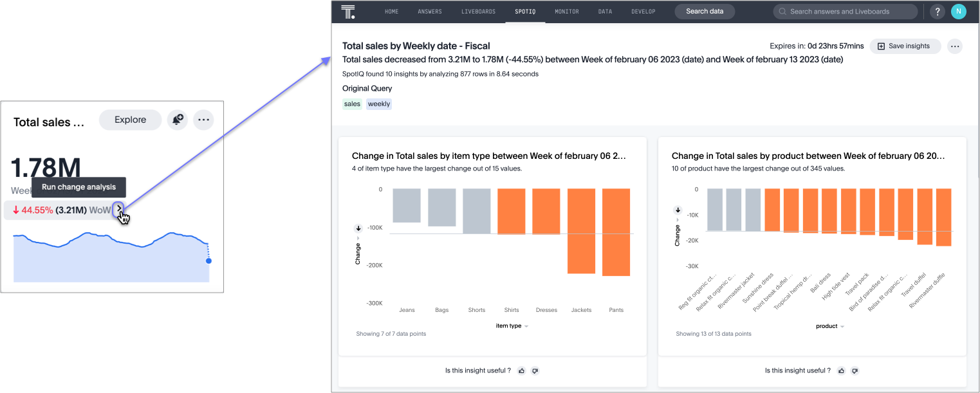The height and width of the screenshot is (393, 980).
Task: Expand the item type axis dropdown
Action: (x=526, y=326)
